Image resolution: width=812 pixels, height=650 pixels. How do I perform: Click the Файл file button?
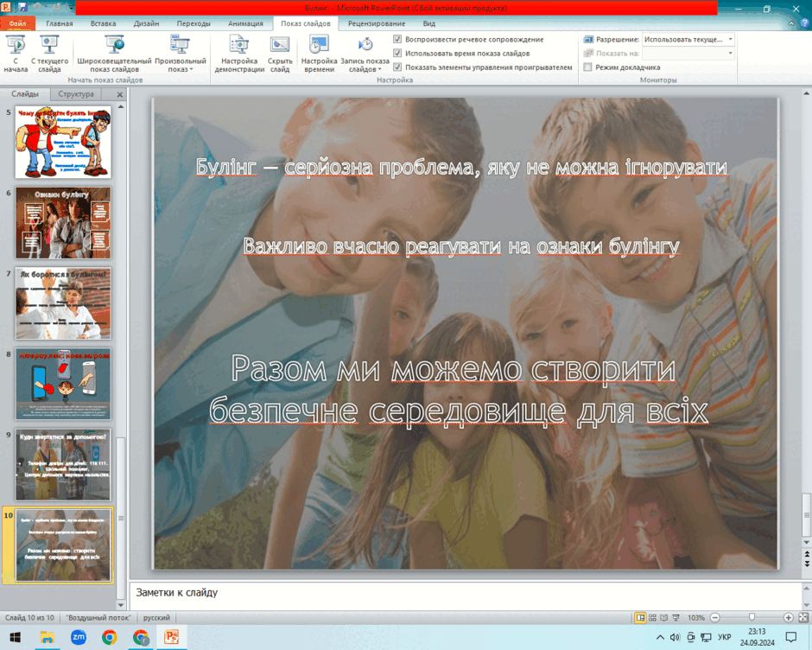pyautogui.click(x=17, y=23)
